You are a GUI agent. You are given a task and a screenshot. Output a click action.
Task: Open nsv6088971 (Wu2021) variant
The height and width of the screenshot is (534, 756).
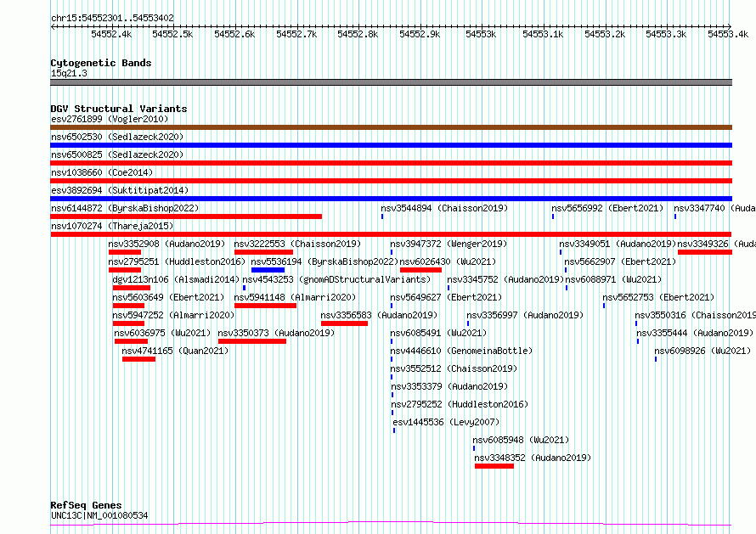613,279
